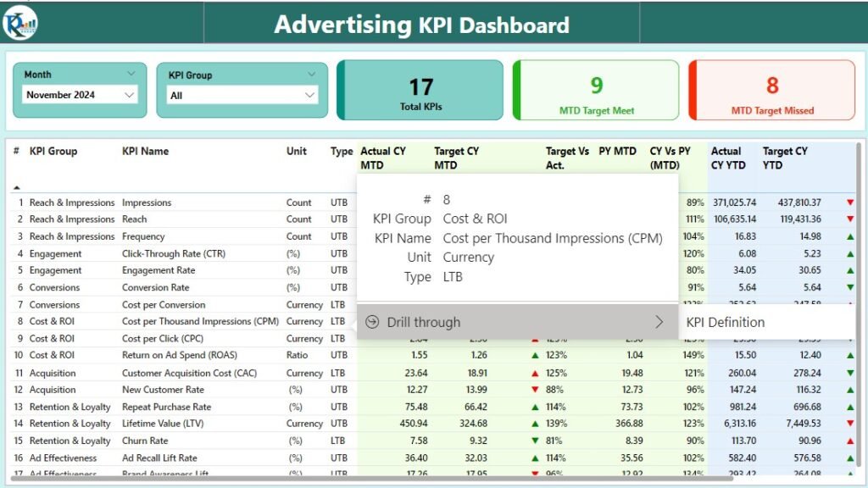The image size is (868, 488).
Task: Open the Month slicer showing November 2024
Action: tap(79, 93)
